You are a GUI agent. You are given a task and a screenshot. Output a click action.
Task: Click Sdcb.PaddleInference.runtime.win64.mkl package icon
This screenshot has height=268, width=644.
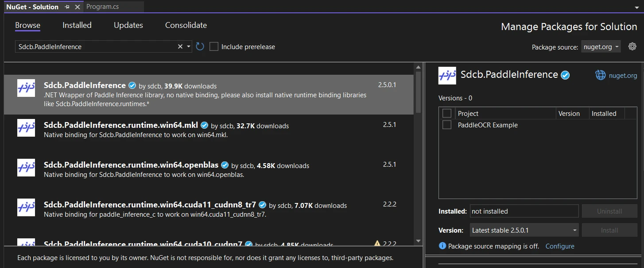pyautogui.click(x=26, y=128)
